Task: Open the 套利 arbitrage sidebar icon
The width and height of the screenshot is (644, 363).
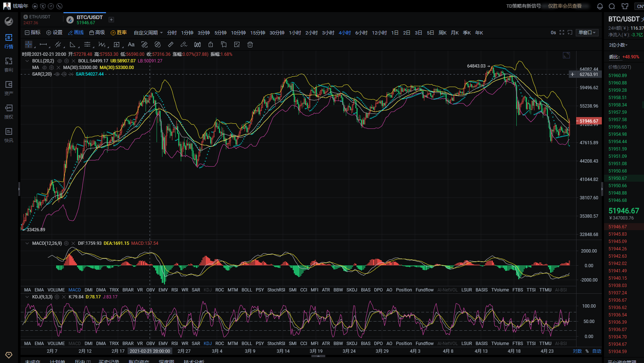Action: pyautogui.click(x=9, y=64)
